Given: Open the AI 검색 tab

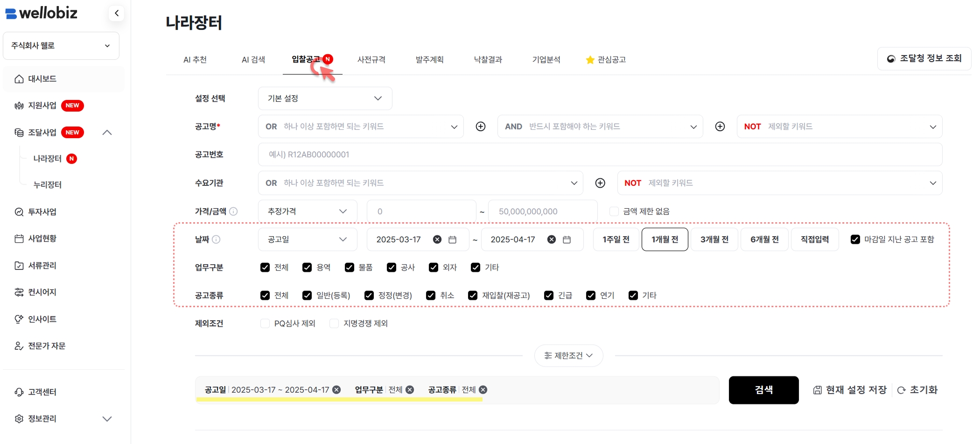Looking at the screenshot, I should pyautogui.click(x=253, y=60).
